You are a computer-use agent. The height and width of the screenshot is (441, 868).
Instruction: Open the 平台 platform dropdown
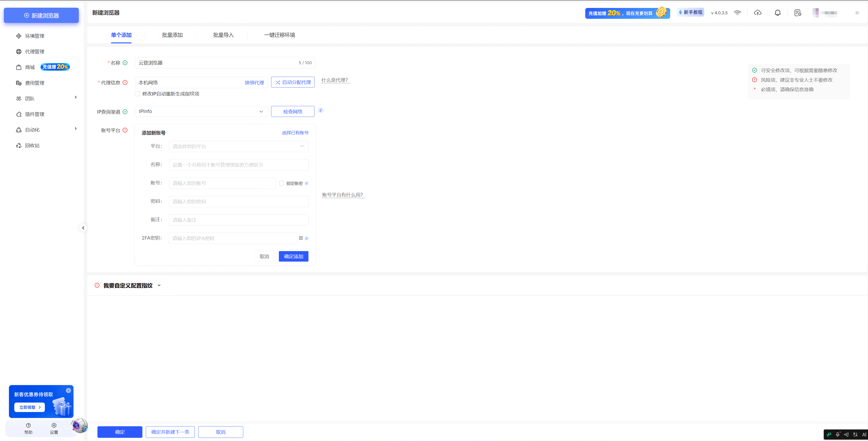pyautogui.click(x=238, y=146)
